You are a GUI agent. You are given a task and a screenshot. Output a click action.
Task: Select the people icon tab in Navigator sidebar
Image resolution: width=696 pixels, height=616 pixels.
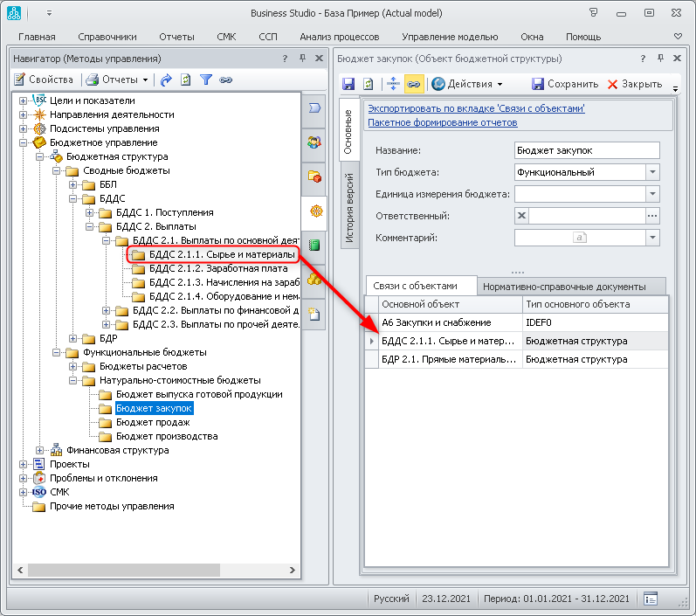[x=314, y=142]
